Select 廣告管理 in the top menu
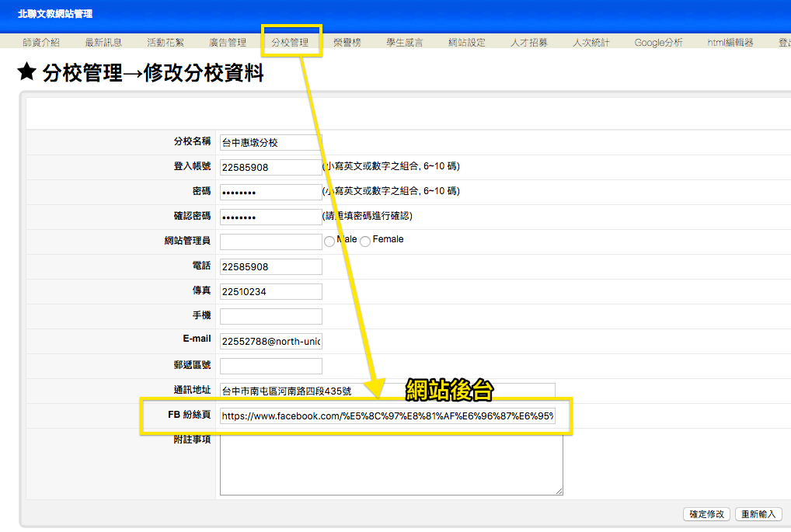The width and height of the screenshot is (791, 532). point(228,43)
